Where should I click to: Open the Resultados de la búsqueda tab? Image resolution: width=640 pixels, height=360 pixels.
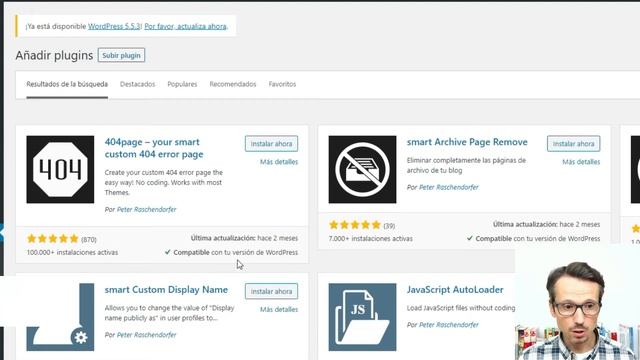(x=67, y=84)
